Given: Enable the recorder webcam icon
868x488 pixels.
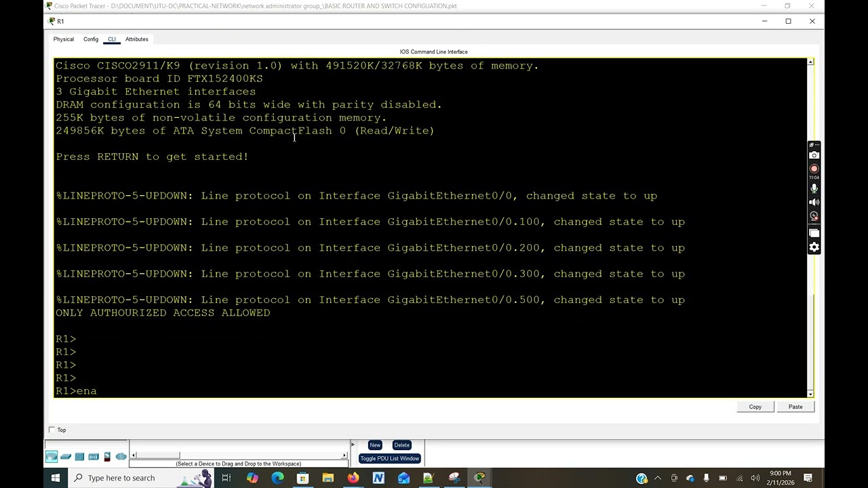Looking at the screenshot, I should click(814, 216).
